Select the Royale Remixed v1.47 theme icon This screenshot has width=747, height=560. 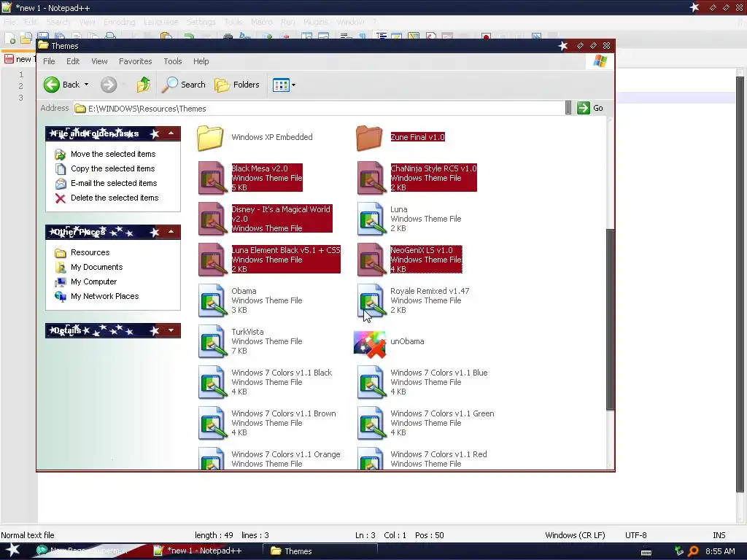tap(371, 301)
